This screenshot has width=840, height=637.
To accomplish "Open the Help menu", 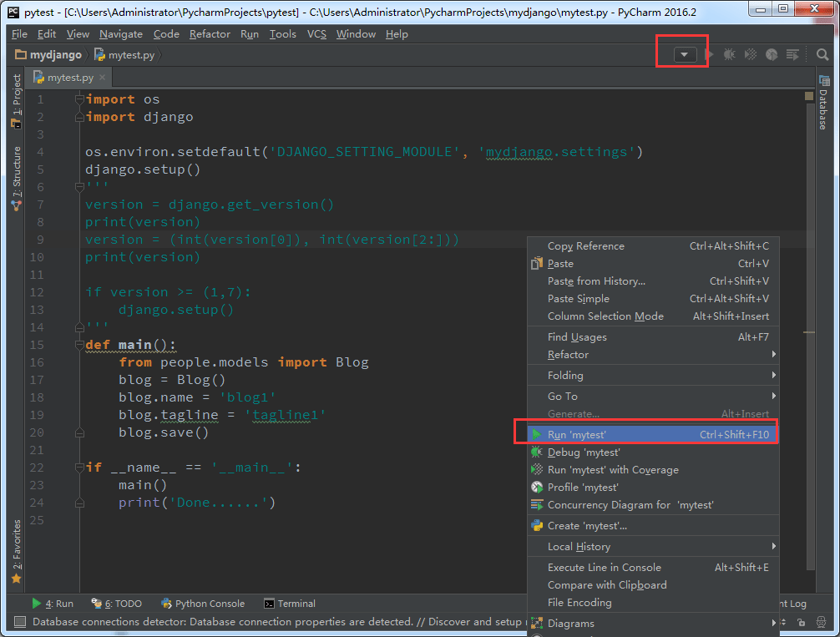I will [x=397, y=33].
